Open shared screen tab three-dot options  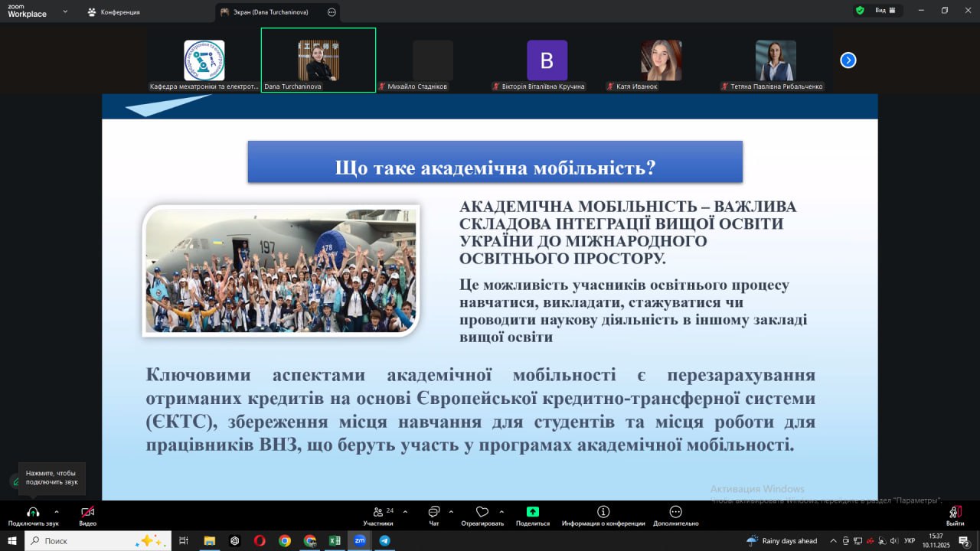click(x=332, y=12)
